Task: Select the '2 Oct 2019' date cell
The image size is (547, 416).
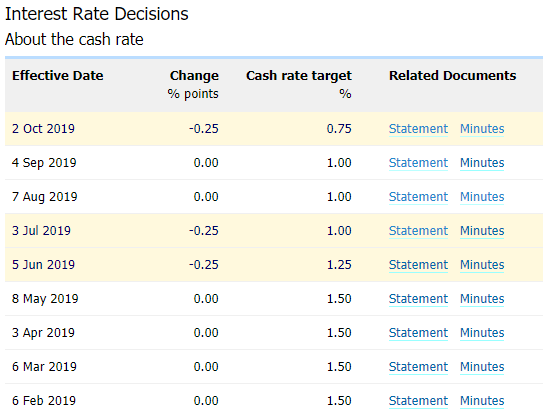Action: click(x=43, y=129)
